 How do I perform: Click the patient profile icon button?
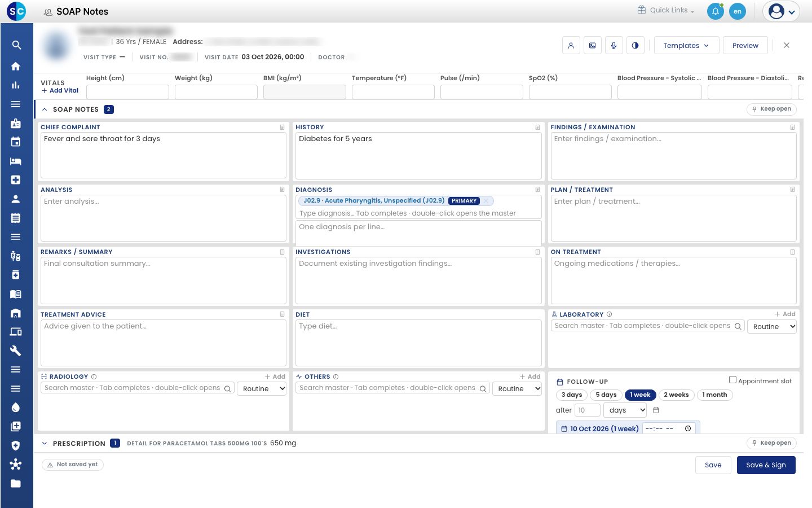click(571, 46)
